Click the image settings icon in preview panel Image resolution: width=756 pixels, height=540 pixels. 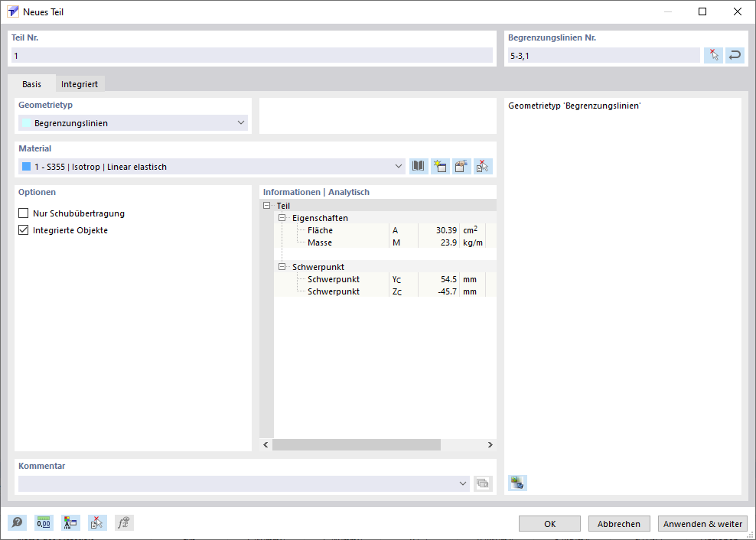tap(517, 483)
